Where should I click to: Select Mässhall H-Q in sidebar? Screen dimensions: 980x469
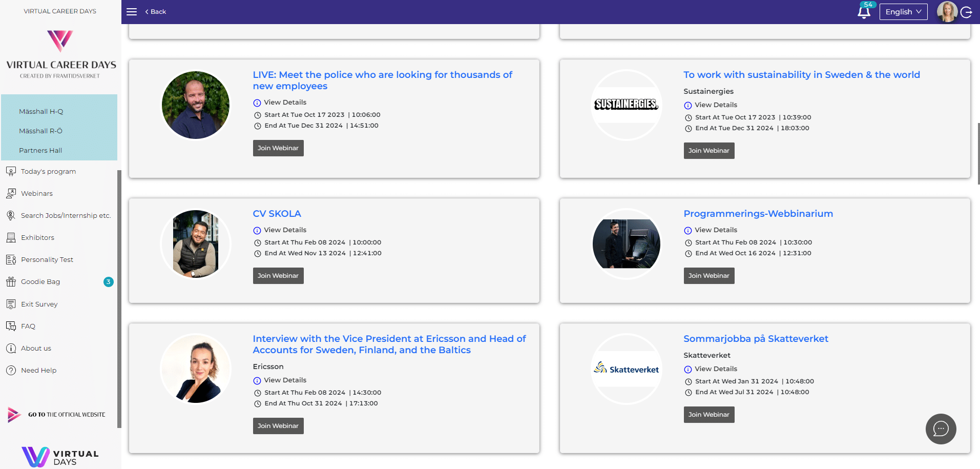click(x=41, y=111)
